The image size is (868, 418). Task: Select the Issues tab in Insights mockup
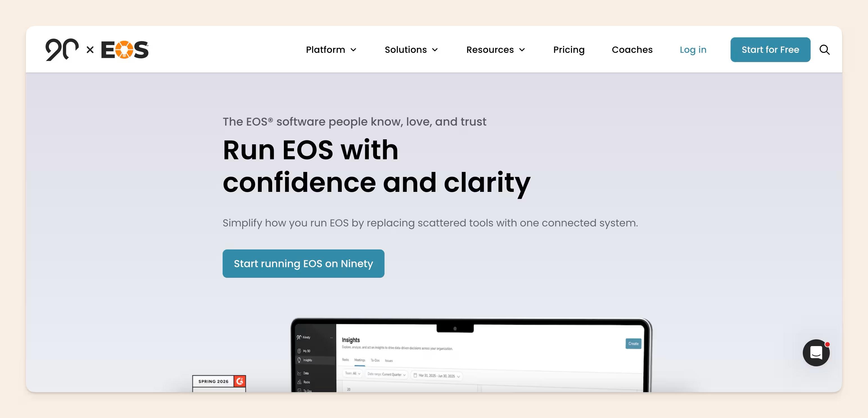(x=389, y=361)
